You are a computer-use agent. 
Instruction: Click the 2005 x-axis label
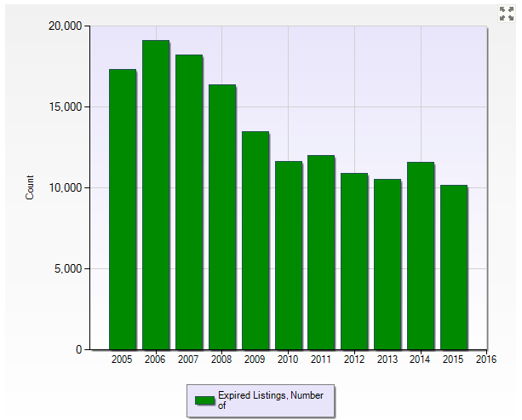tap(122, 360)
